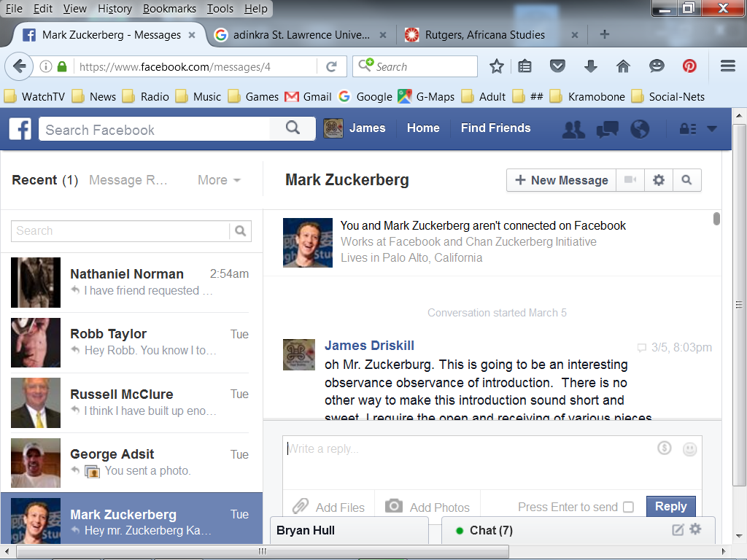Viewport: 747px width, 560px height.
Task: Go to Home in Facebook header
Action: pos(423,128)
